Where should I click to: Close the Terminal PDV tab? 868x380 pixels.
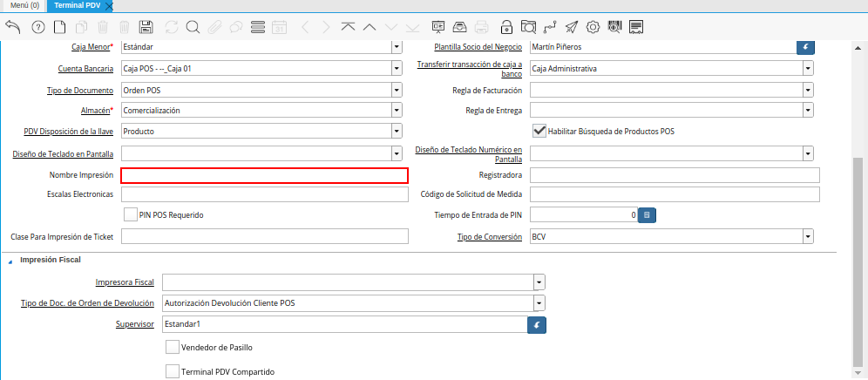(109, 6)
